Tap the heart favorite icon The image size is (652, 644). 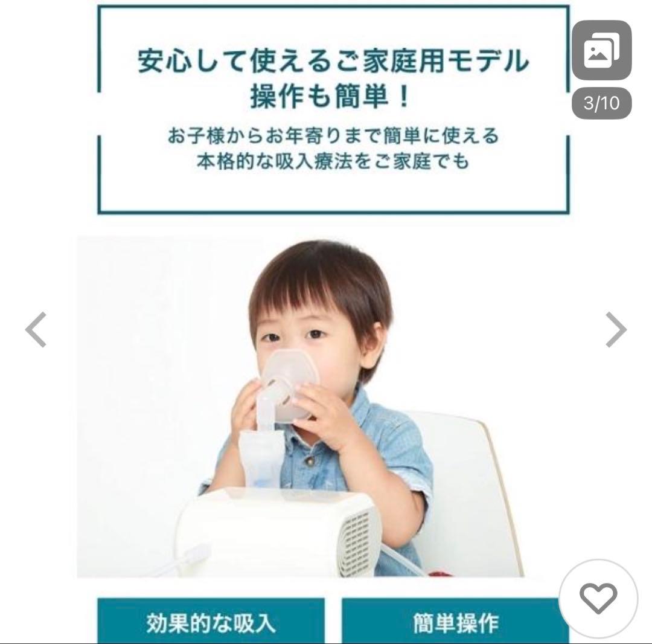pyautogui.click(x=598, y=598)
